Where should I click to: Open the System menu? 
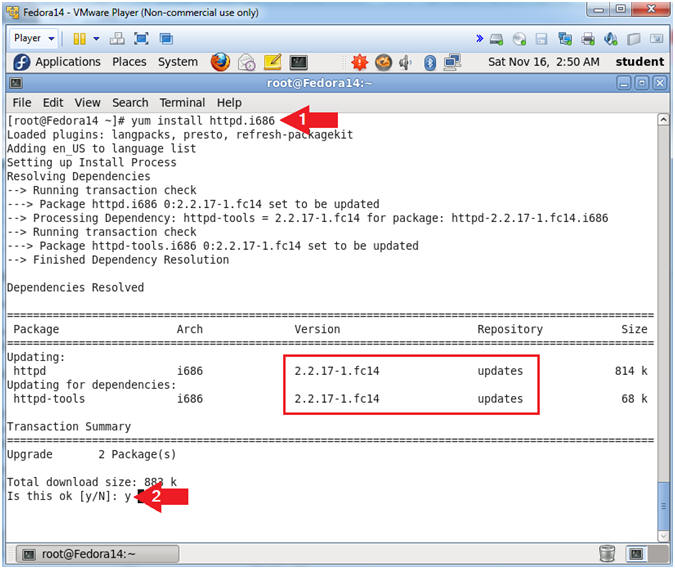coord(178,62)
